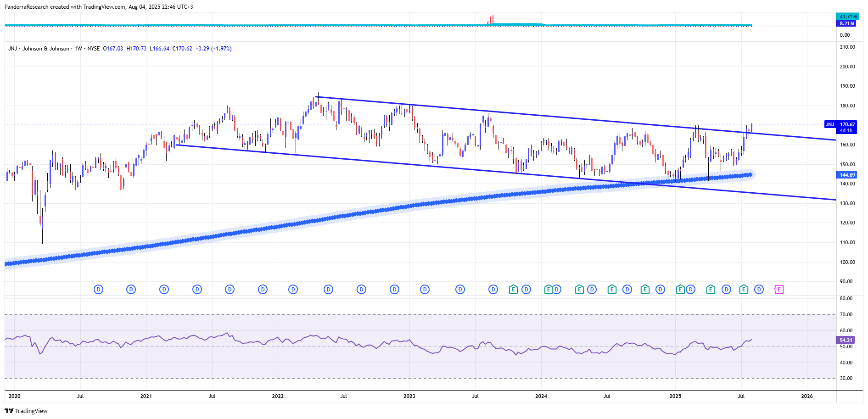
Task: Click the 41.71 M volume label
Action: coord(847,17)
